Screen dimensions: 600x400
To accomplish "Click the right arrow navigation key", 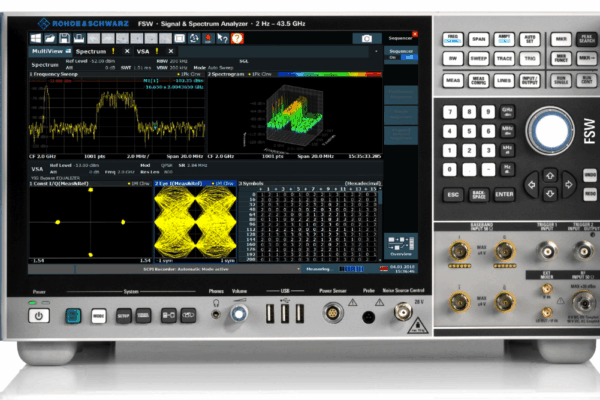I will pos(569,185).
